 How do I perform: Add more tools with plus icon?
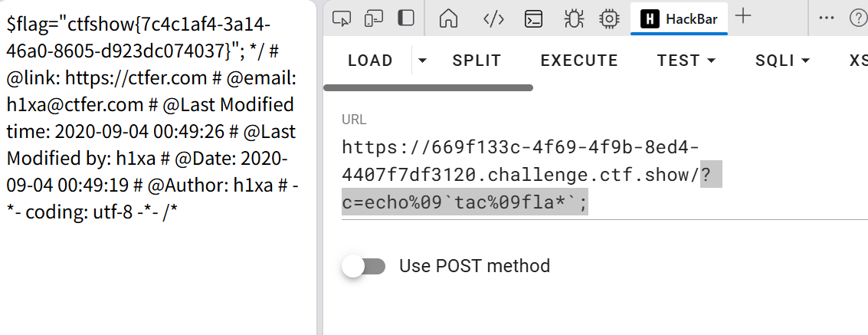743,17
